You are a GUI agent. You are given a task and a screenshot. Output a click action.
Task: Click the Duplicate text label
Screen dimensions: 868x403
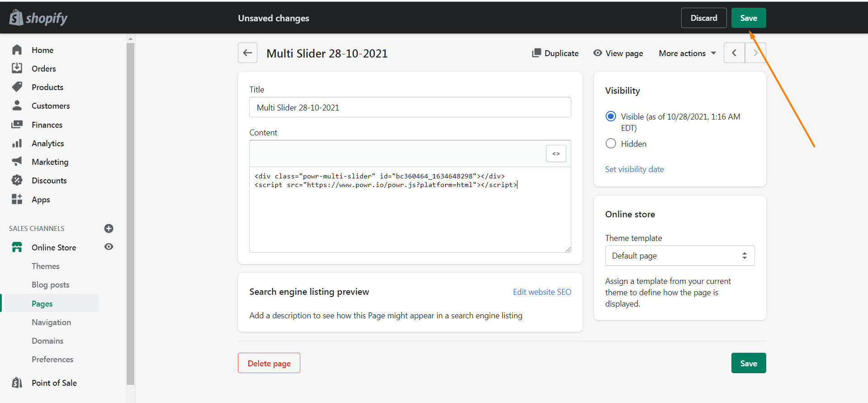561,53
